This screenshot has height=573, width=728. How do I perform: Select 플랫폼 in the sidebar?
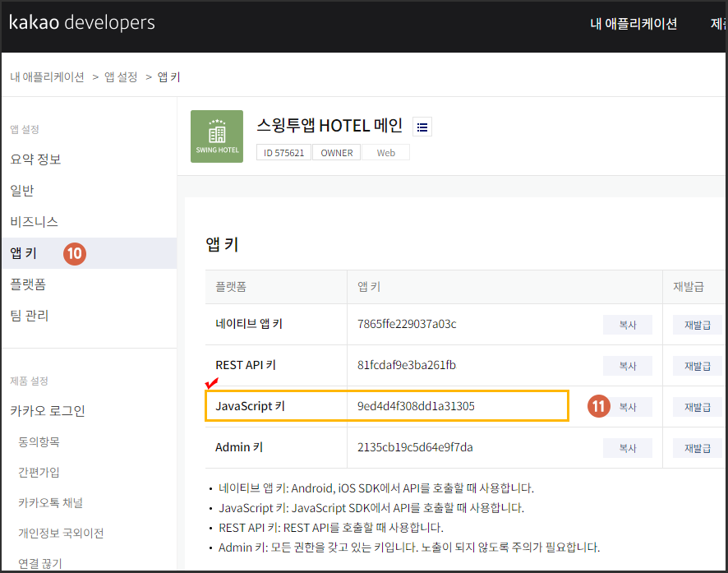28,284
